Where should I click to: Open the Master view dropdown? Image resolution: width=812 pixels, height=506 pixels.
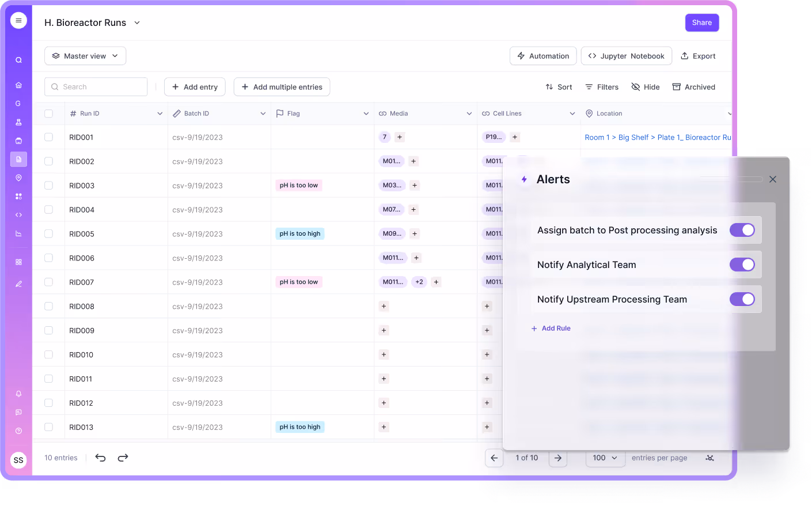point(85,55)
